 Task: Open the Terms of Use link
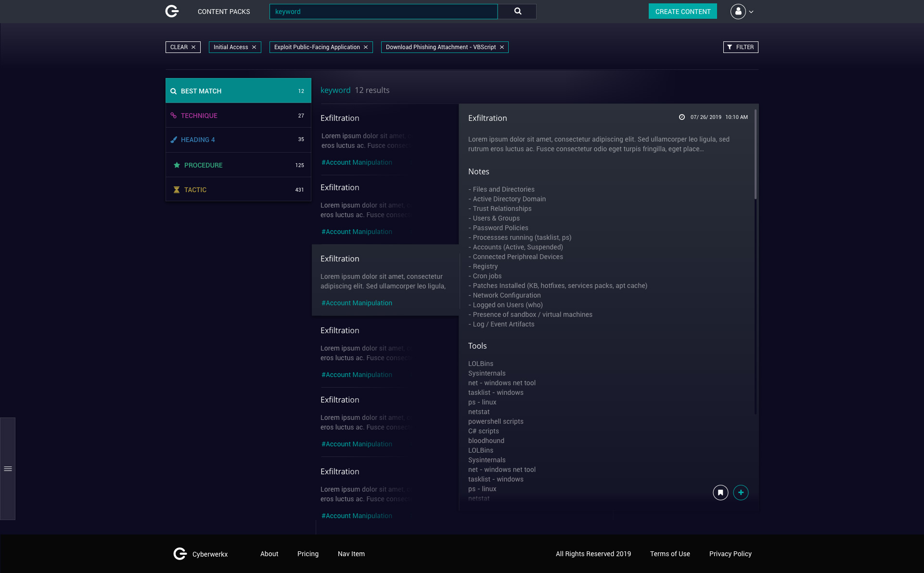[670, 554]
